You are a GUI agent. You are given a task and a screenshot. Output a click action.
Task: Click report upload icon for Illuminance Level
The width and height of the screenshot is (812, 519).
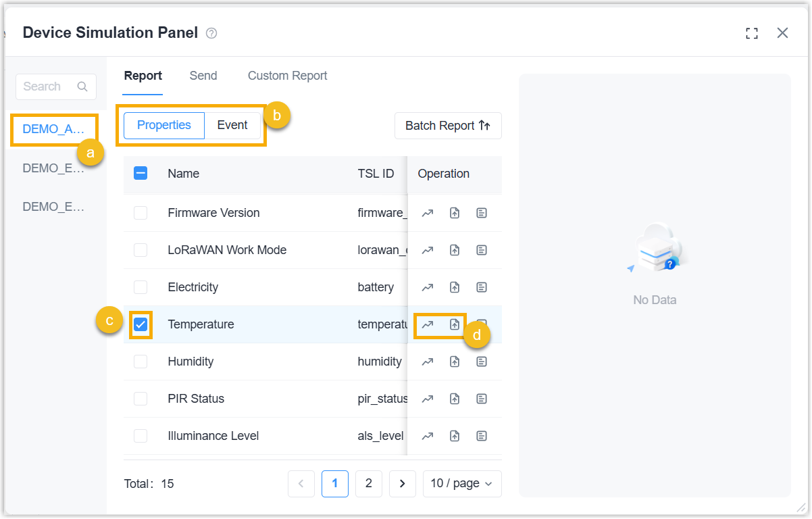(455, 436)
